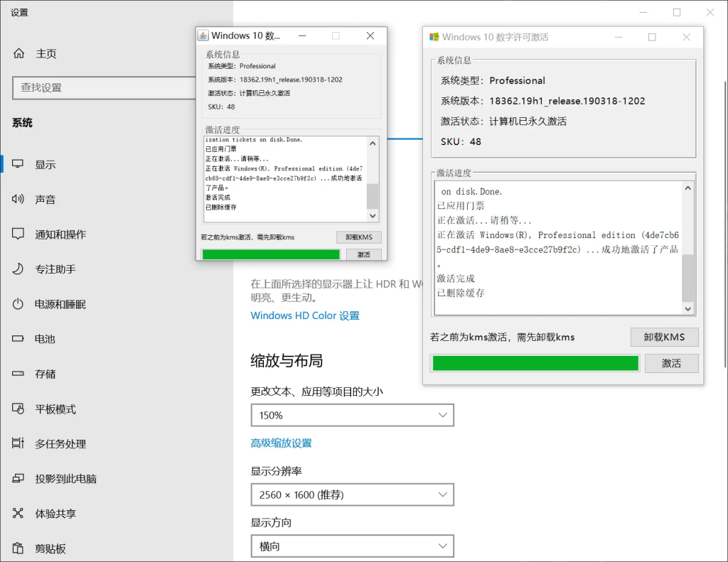
Task: Open the 2560 × 1600 resolution dropdown
Action: (353, 495)
